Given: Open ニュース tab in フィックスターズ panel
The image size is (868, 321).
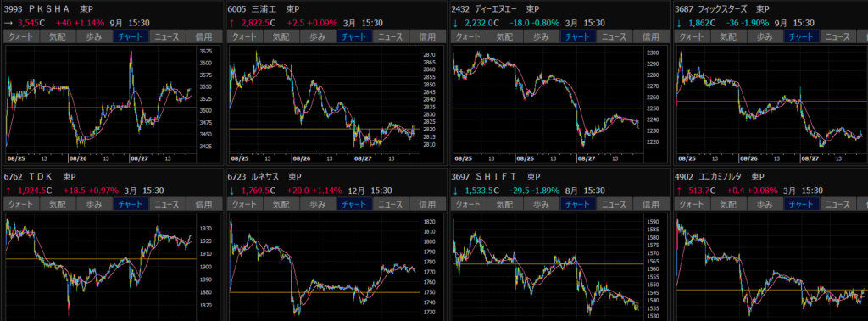Looking at the screenshot, I should tap(839, 37).
